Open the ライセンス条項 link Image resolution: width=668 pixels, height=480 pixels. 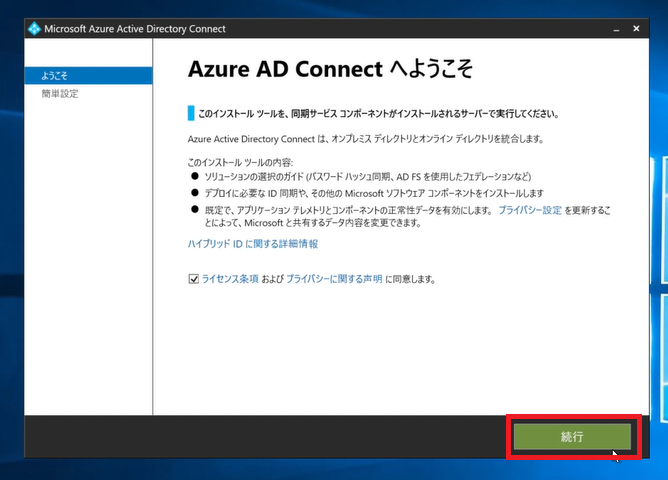[x=230, y=279]
